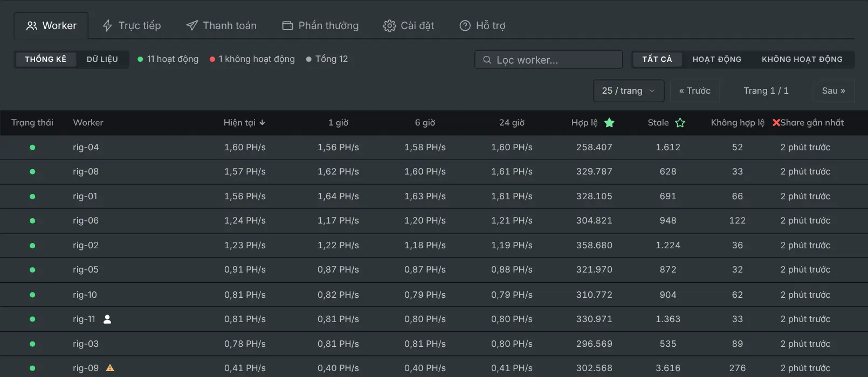Screen dimensions: 868x377
Task: Click the Trang 1 / 1 page indicator
Action: click(766, 91)
